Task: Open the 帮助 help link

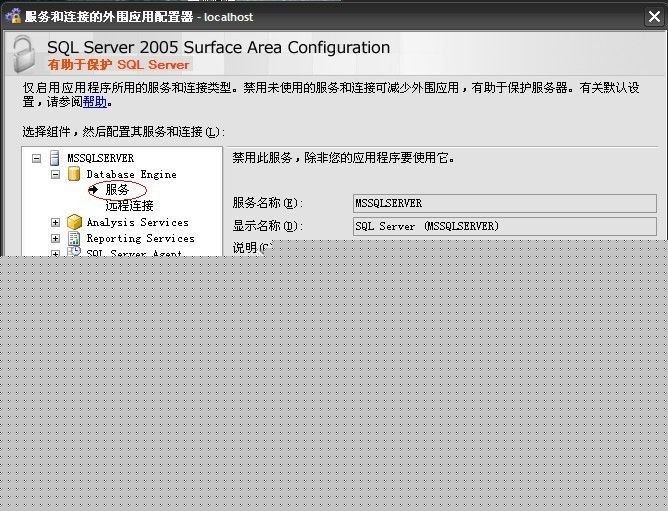Action: (x=95, y=102)
